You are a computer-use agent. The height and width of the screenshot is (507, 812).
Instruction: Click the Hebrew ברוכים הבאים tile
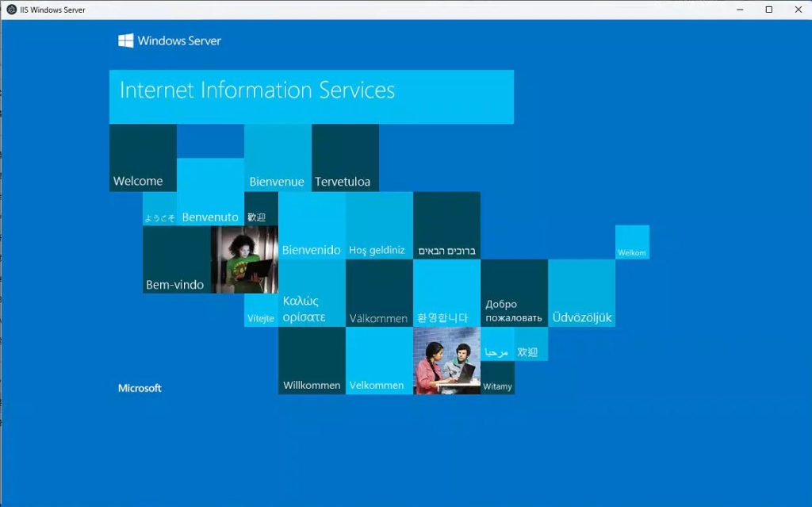click(x=447, y=225)
